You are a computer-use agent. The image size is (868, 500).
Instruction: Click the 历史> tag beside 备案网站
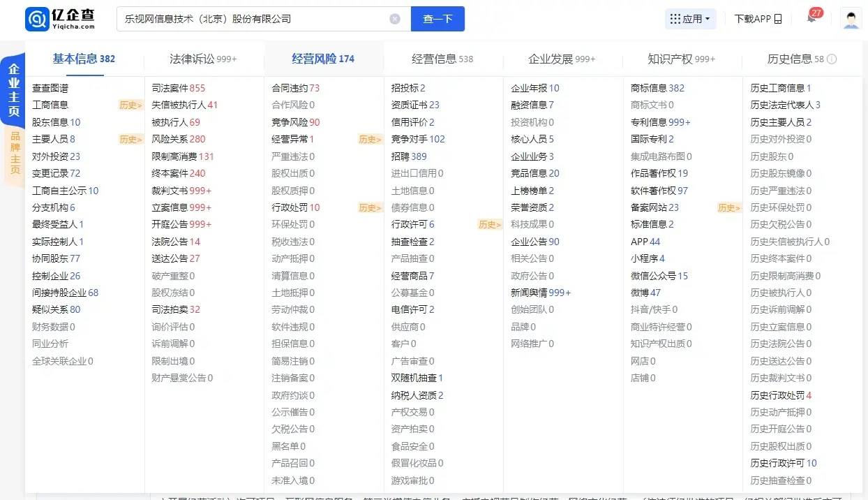729,207
